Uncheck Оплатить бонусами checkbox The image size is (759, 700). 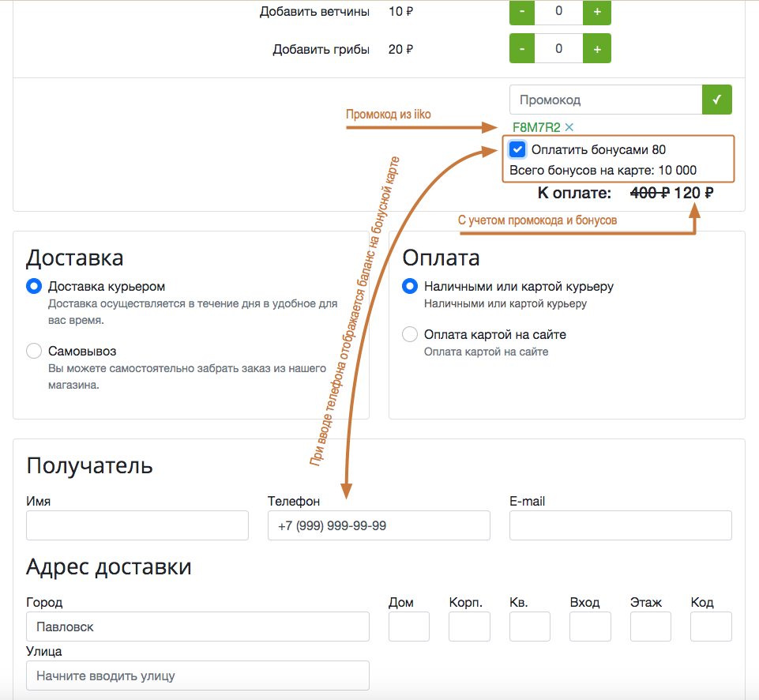click(x=517, y=149)
